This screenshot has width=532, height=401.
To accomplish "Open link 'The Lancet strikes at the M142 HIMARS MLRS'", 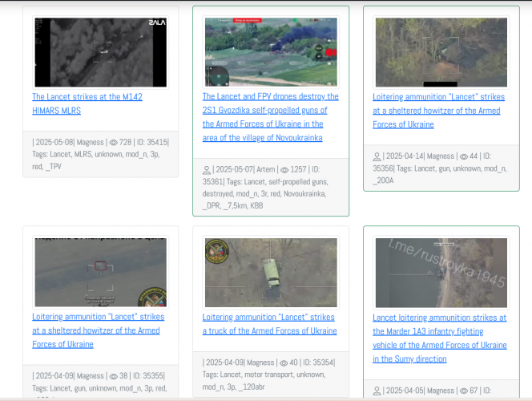I will pos(87,103).
